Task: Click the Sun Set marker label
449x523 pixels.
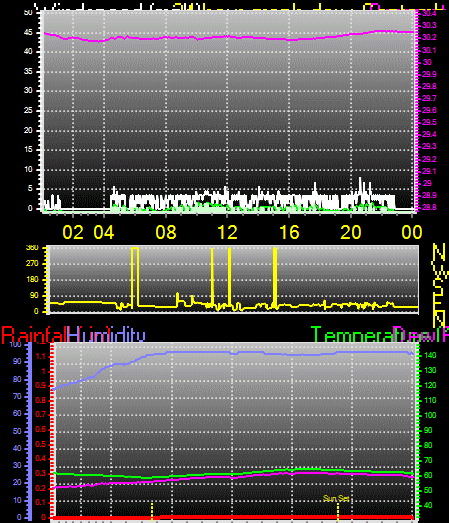Action: point(336,498)
